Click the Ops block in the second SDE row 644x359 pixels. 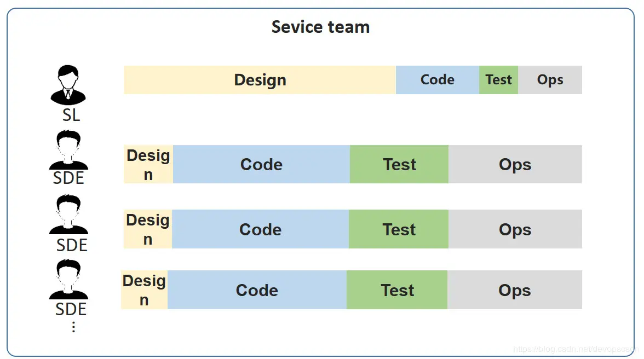(515, 229)
